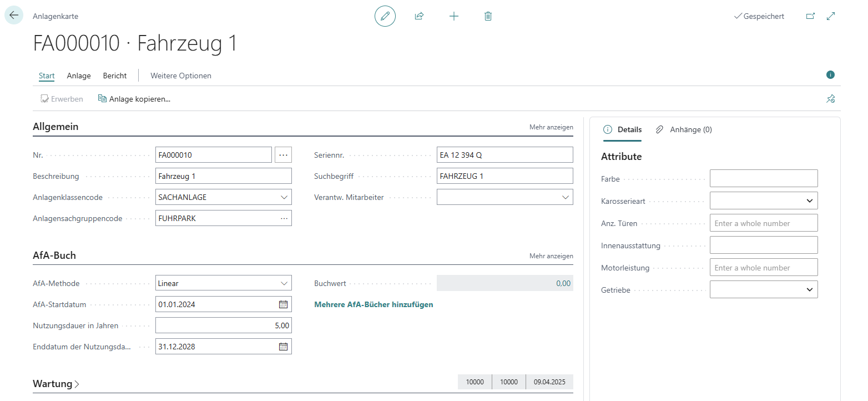868x401 pixels.
Task: Open Weitere Optionen menu
Action: tap(181, 76)
